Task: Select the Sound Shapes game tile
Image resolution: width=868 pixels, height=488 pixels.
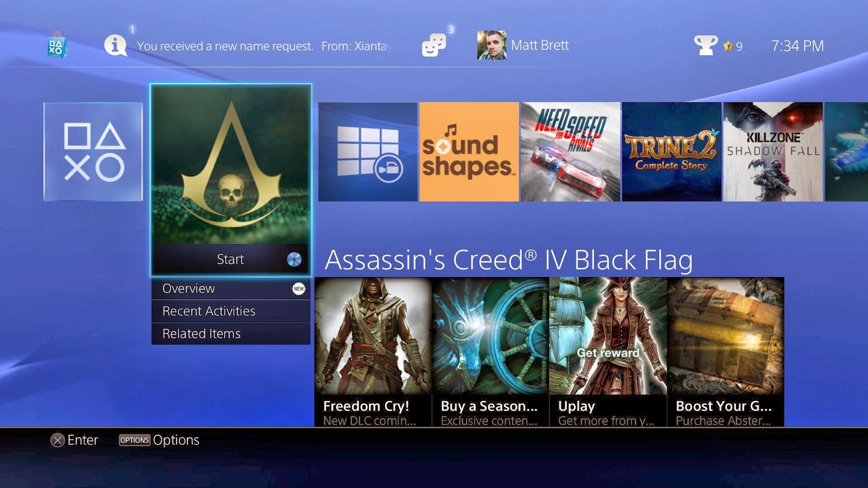Action: [x=469, y=152]
